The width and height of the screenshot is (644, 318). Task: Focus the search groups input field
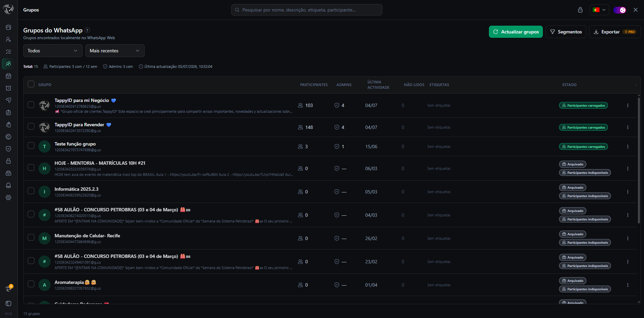pos(307,10)
